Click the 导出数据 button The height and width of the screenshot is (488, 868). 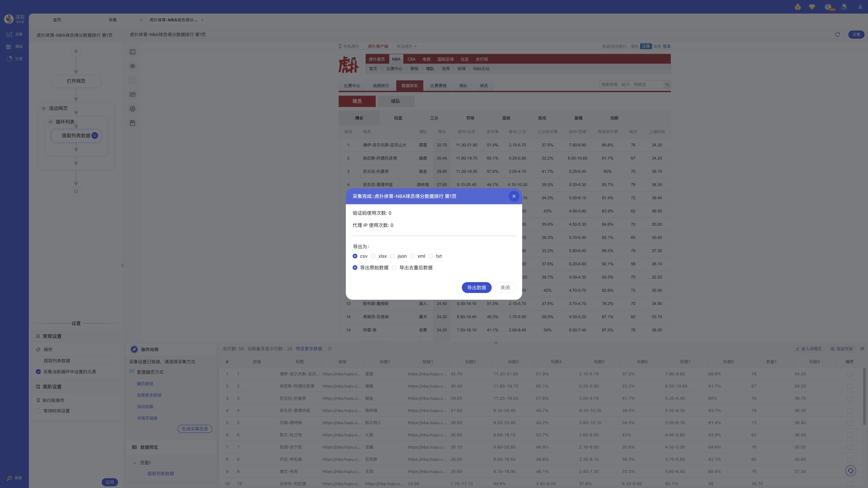[x=476, y=288]
